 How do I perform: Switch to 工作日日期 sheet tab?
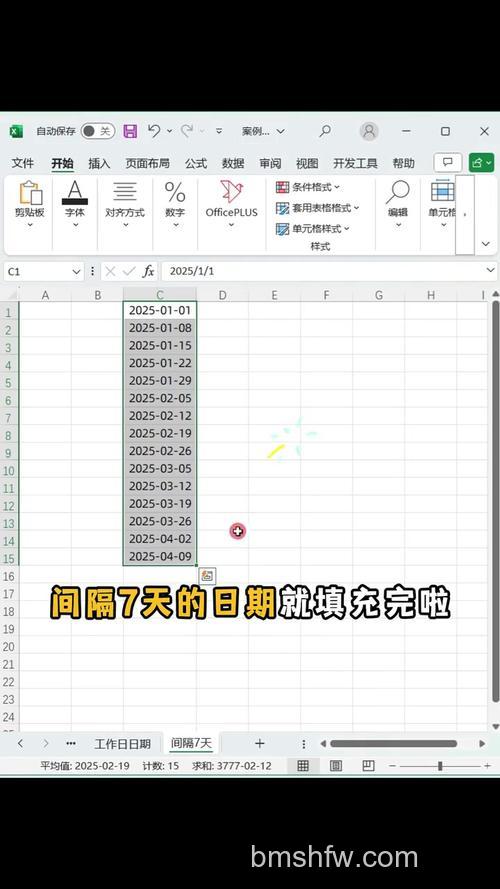[122, 744]
